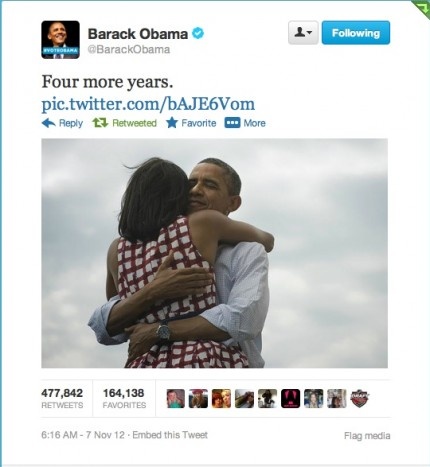The height and width of the screenshot is (467, 430).
Task: Click the green corner arrow icon
Action: [423, 7]
